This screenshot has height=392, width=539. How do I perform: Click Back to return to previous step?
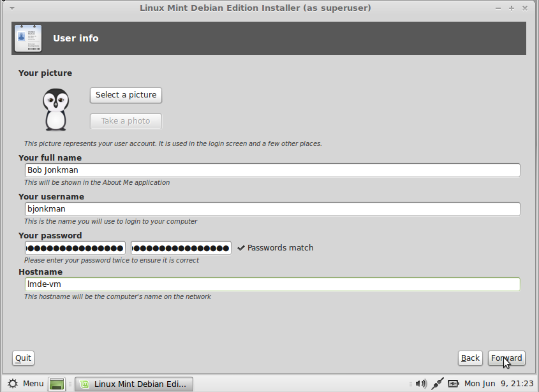pyautogui.click(x=470, y=358)
